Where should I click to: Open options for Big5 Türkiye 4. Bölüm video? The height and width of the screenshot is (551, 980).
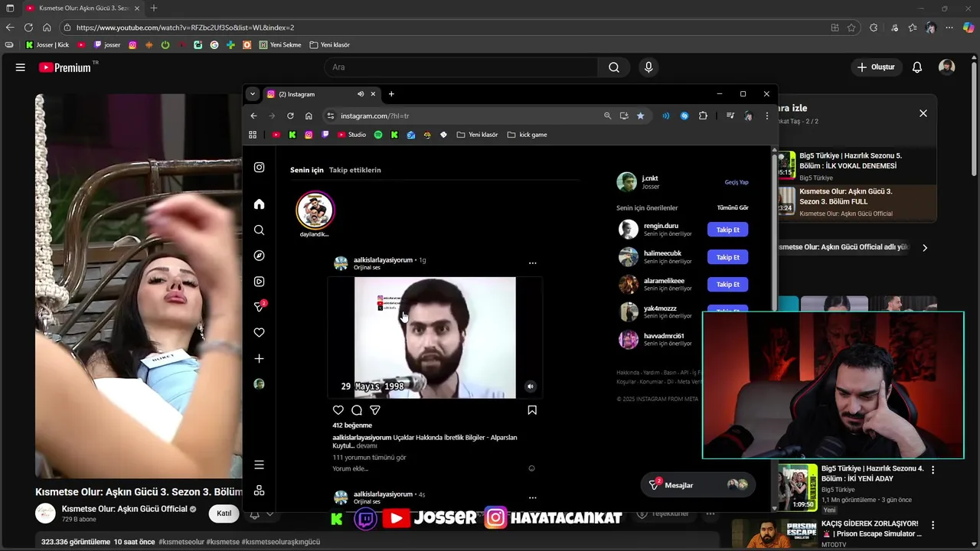point(933,470)
